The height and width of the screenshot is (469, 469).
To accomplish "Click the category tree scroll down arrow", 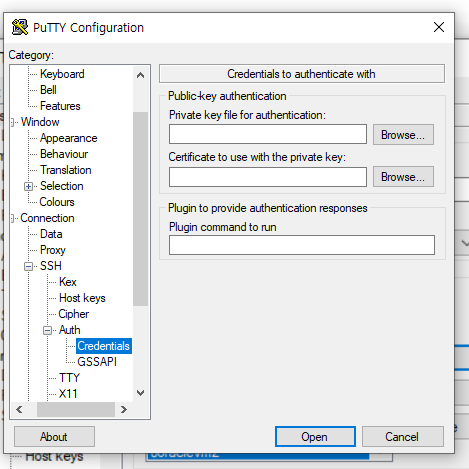I will point(141,393).
